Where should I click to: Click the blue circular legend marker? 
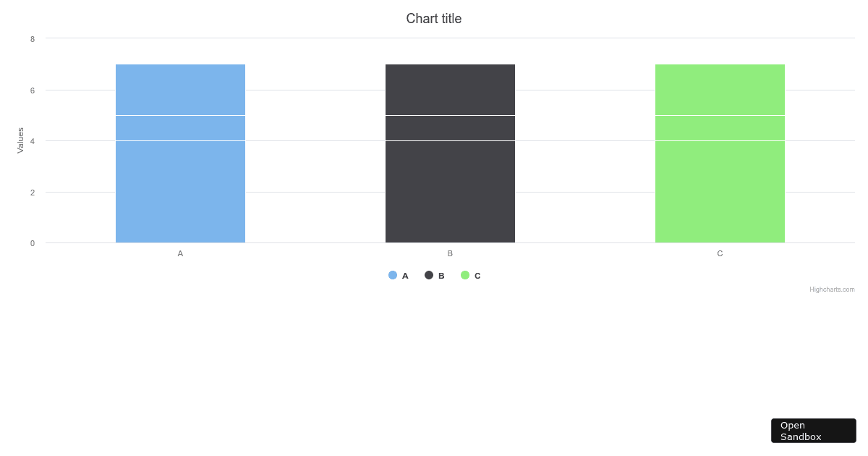(x=393, y=275)
